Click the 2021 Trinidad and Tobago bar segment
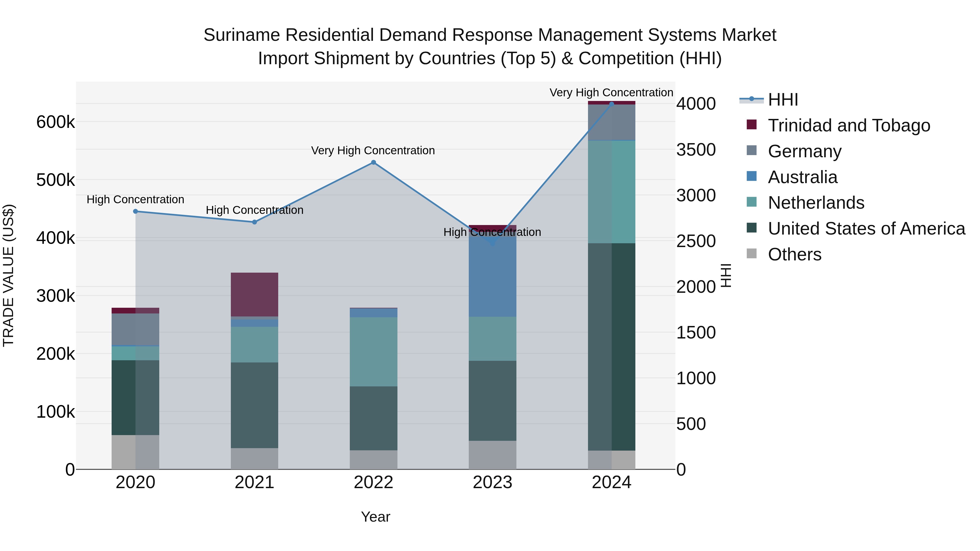The image size is (980, 551). (x=255, y=295)
